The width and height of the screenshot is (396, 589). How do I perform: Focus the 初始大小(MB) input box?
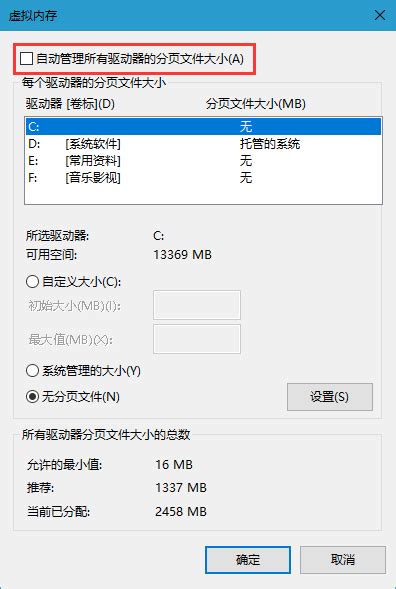pos(197,305)
